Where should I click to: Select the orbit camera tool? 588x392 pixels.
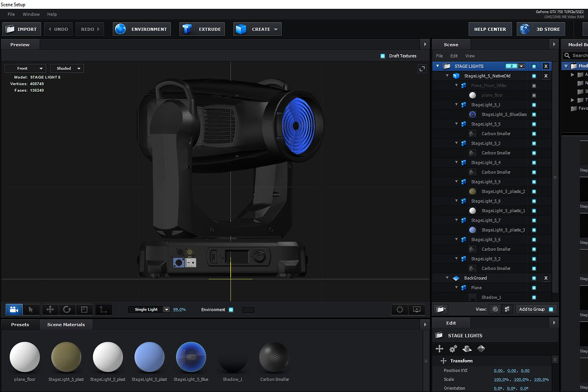pos(14,310)
